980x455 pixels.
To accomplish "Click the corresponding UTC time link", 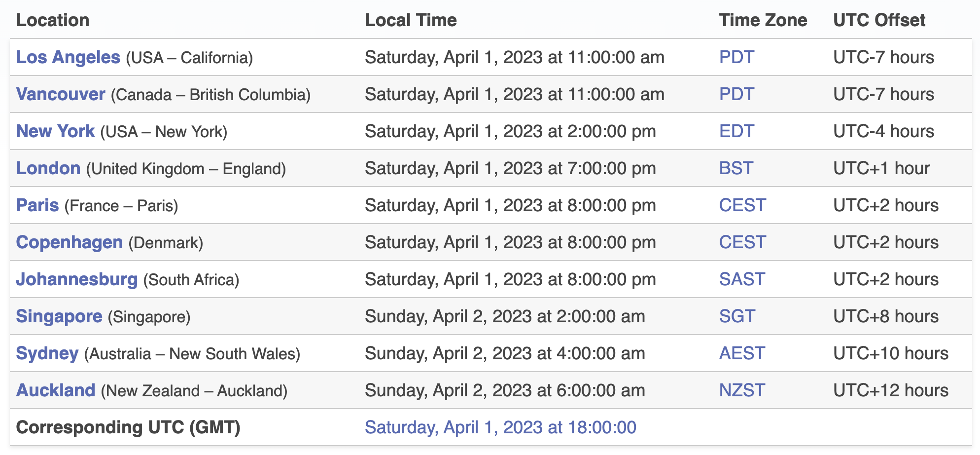I will [500, 427].
